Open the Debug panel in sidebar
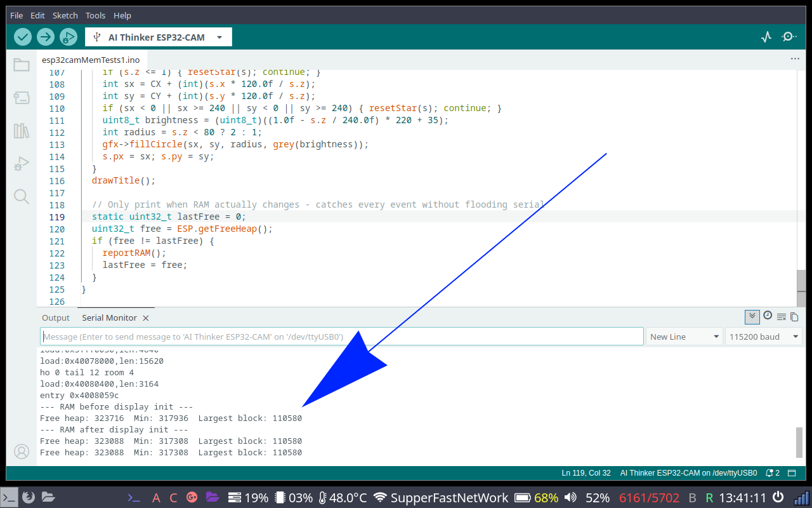 pos(22,164)
